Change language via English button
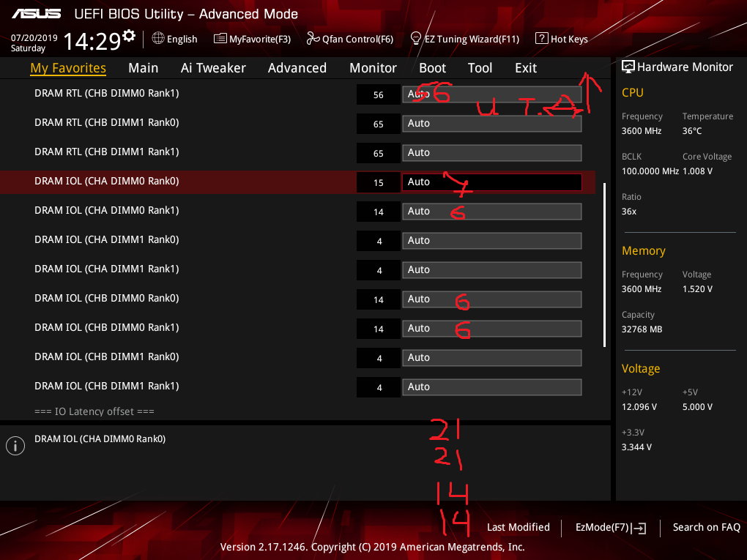 182,39
